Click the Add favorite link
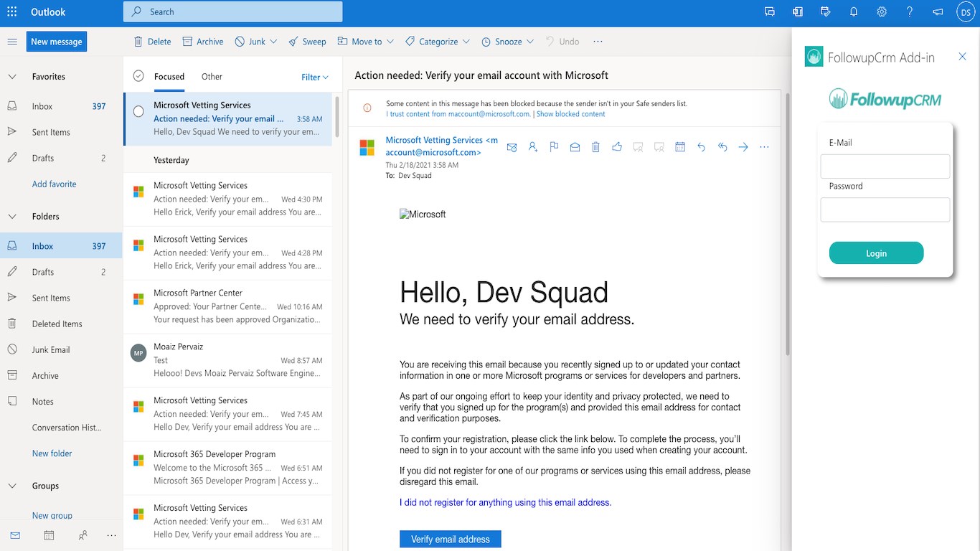Image resolution: width=980 pixels, height=551 pixels. [x=55, y=184]
